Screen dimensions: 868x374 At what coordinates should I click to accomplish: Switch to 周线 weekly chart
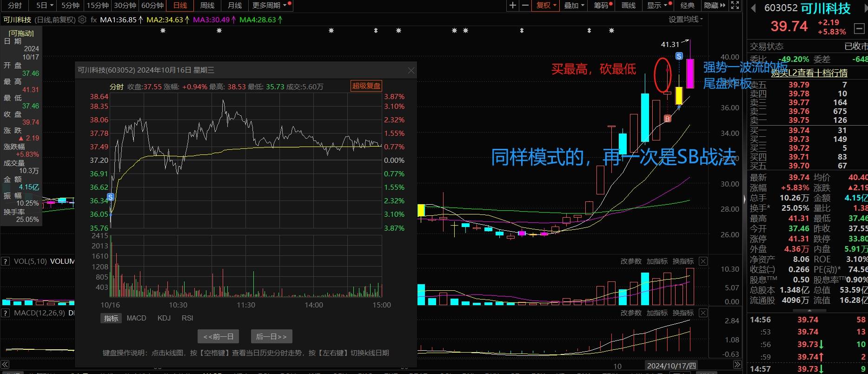207,6
